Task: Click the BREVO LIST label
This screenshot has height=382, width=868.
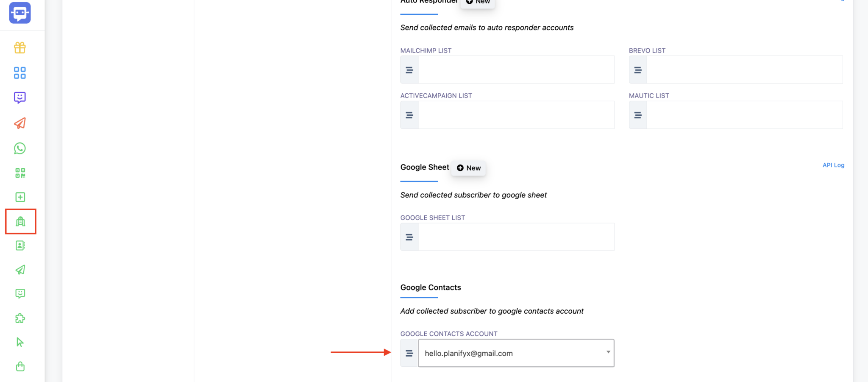Action: click(647, 50)
